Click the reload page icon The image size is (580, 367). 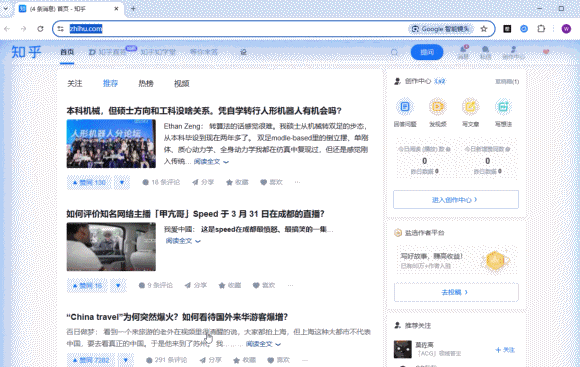(x=40, y=29)
